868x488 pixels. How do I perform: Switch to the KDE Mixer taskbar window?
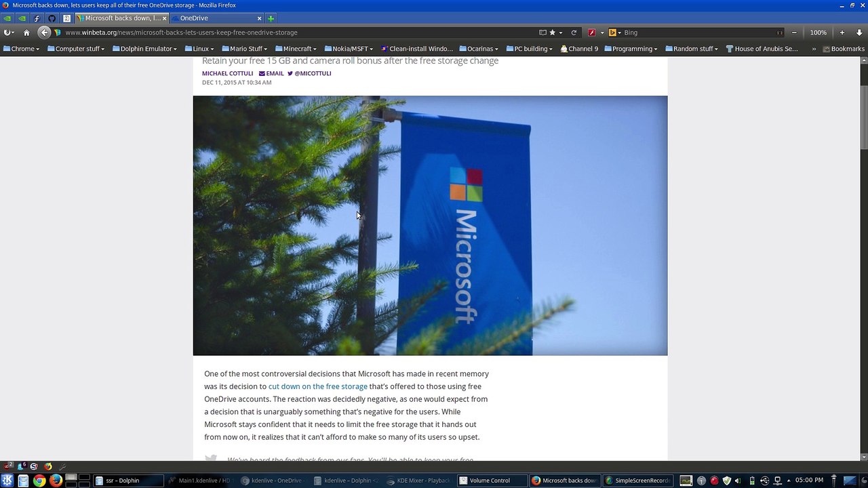tap(420, 481)
